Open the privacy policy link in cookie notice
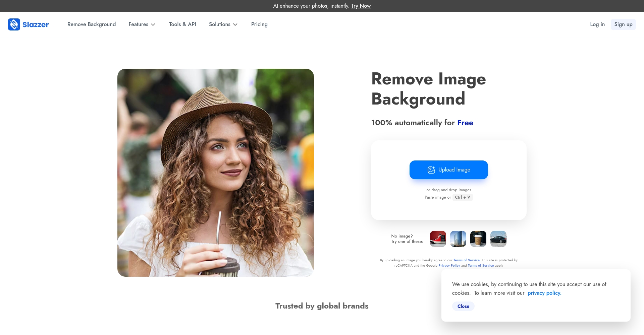This screenshot has height=335, width=644. (544, 293)
